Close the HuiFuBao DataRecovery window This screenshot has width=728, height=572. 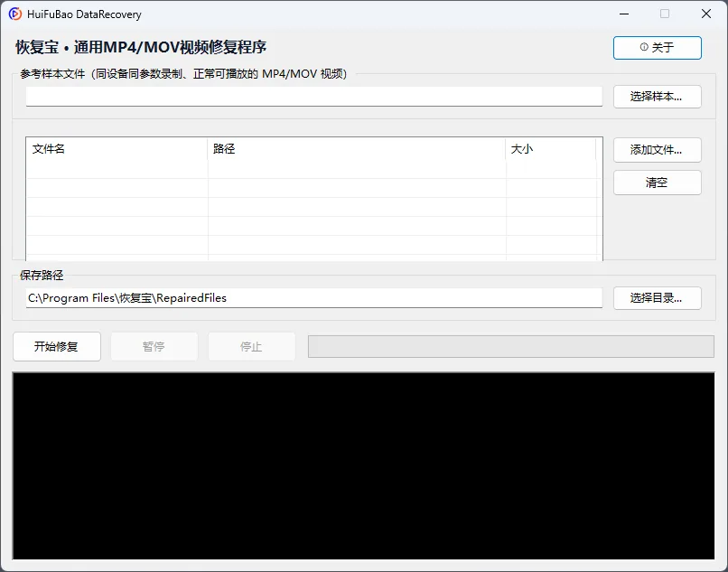(x=706, y=14)
